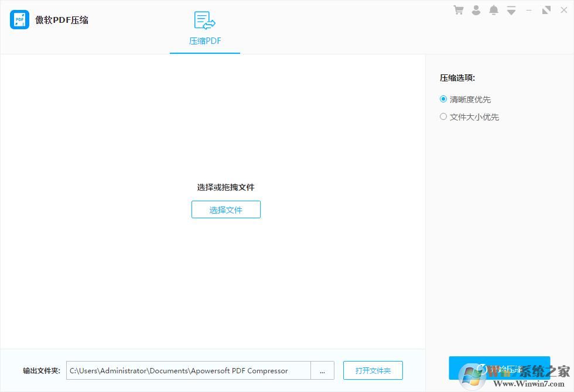Click the 打开文件夹 button

click(373, 370)
